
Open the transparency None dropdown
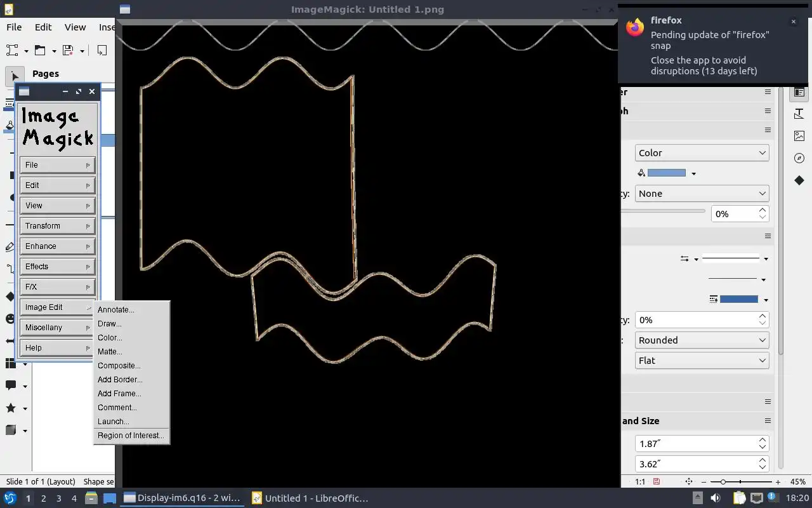coord(702,193)
